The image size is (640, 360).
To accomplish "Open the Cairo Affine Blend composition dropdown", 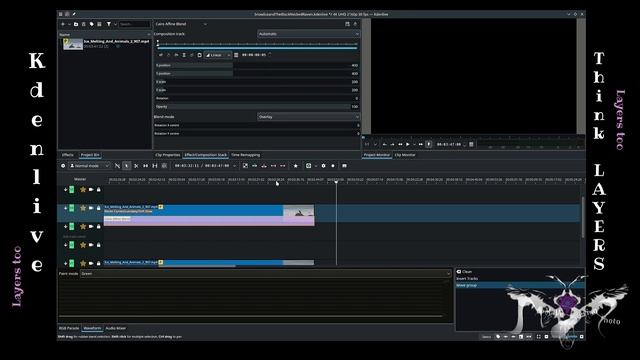I will 181,24.
